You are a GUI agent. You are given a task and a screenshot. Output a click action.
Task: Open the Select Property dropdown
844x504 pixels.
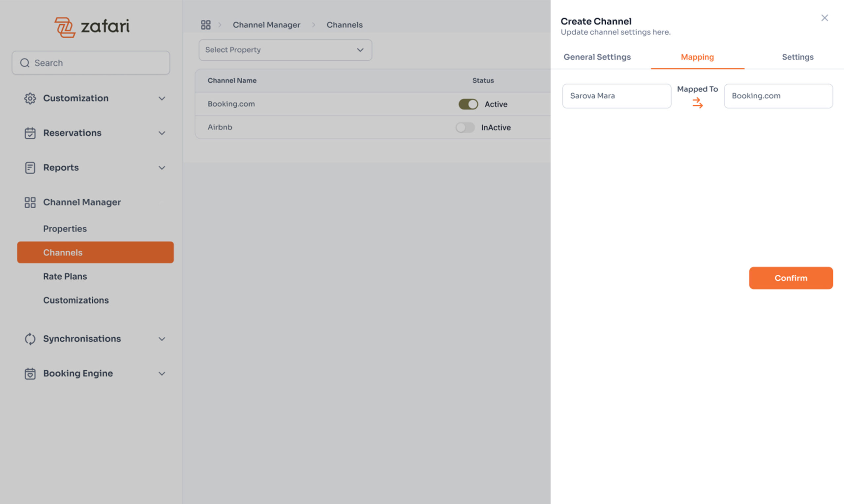tap(285, 50)
